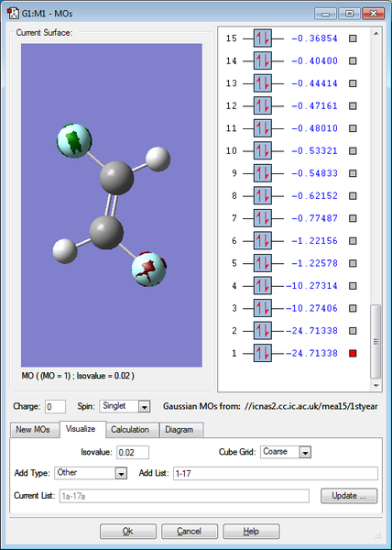Toggle surface marker for orbital 7 (-0.77487)
This screenshot has height=550, width=392.
[353, 218]
